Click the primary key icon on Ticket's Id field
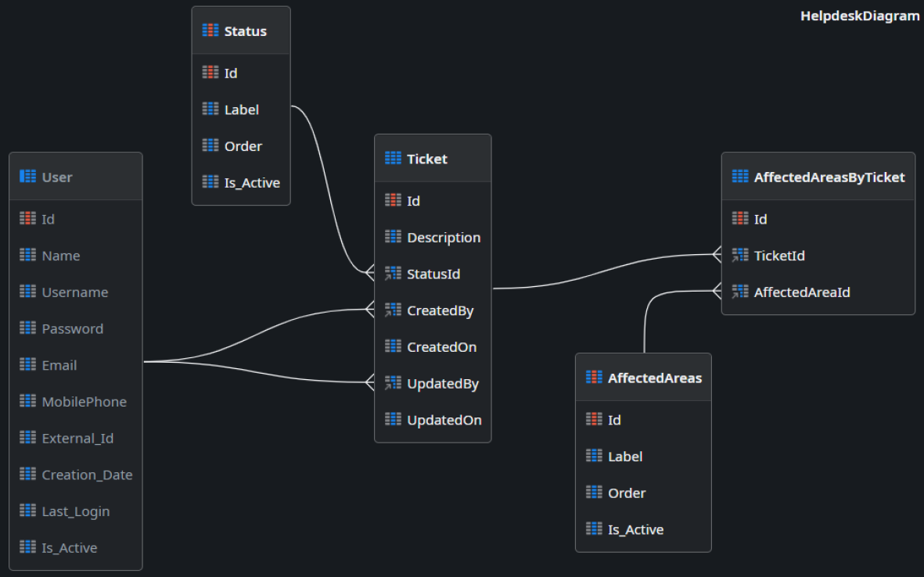This screenshot has width=924, height=577. (392, 200)
